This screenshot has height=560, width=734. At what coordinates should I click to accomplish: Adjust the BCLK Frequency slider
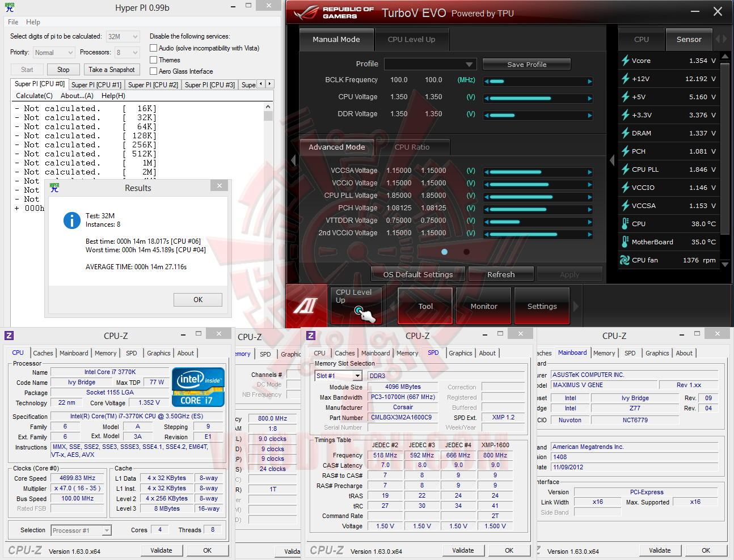538,82
